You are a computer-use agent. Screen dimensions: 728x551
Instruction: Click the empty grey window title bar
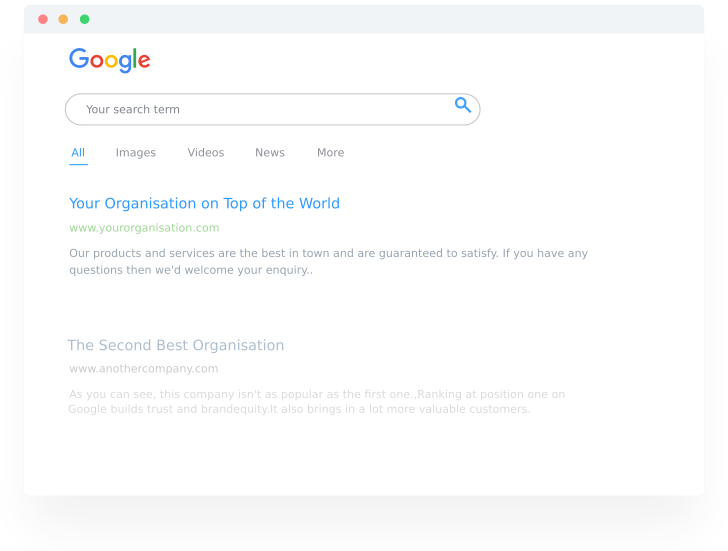[395, 19]
